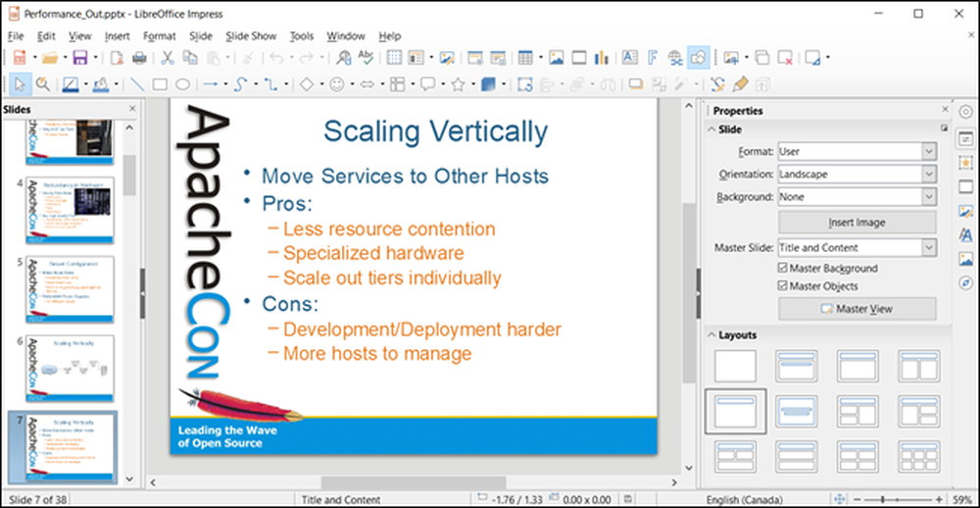
Task: Open the Slide menu
Action: point(201,36)
